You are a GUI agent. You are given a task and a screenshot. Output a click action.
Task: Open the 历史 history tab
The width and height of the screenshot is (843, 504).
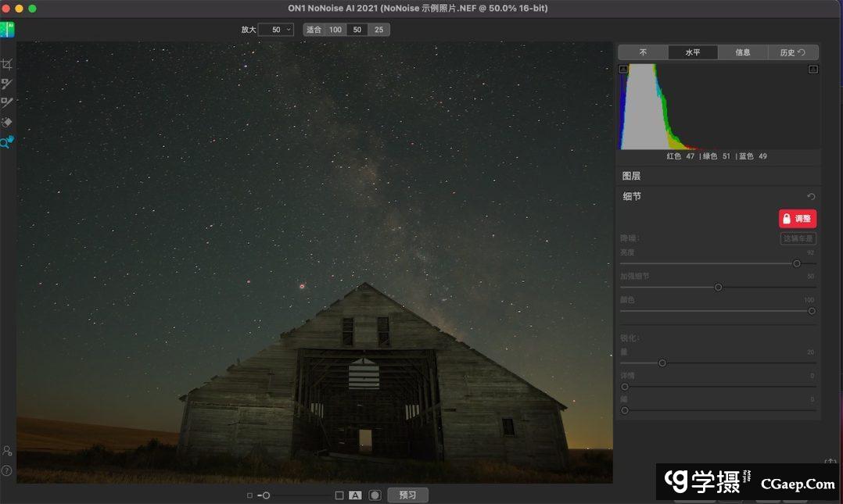pos(792,52)
